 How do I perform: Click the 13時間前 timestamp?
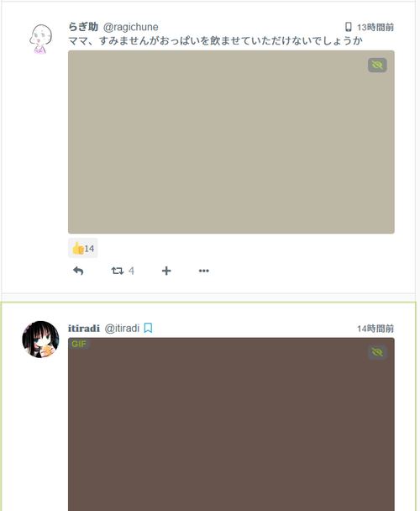tap(375, 28)
